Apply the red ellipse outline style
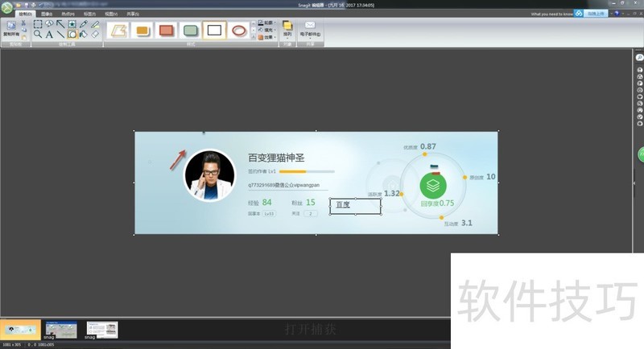 238,31
